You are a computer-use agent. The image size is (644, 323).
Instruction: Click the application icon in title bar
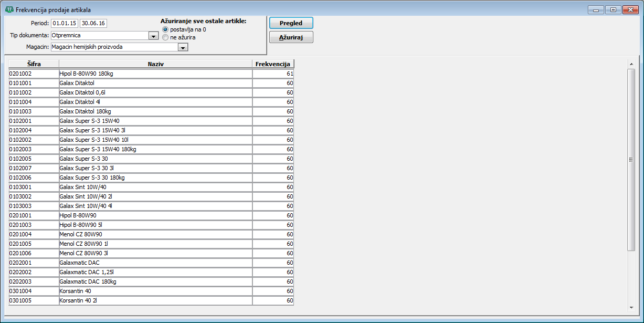pos(9,9)
